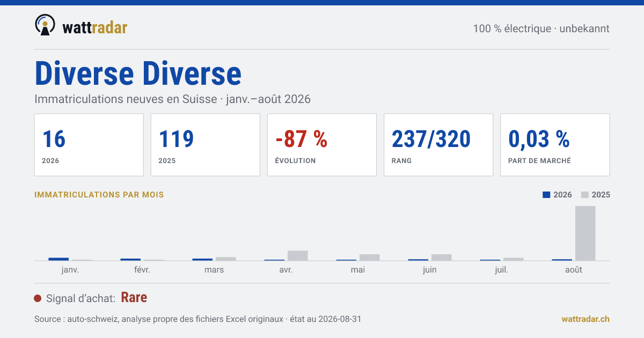
Task: Click the 'avr.' axis label
Action: click(286, 270)
